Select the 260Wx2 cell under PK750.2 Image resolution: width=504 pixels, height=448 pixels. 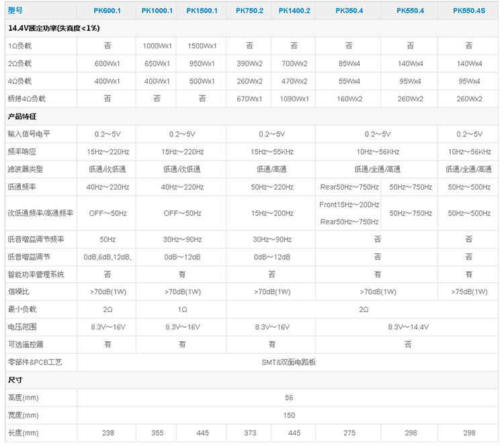tap(249, 81)
